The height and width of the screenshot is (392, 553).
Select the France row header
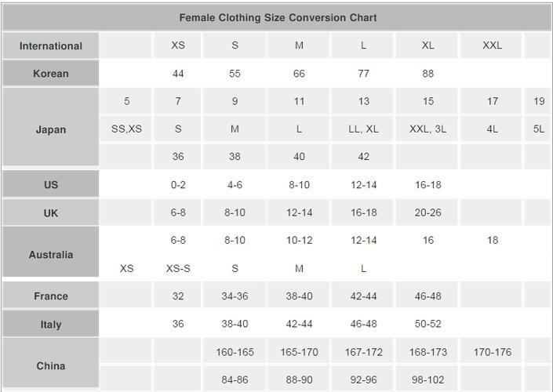click(x=51, y=296)
